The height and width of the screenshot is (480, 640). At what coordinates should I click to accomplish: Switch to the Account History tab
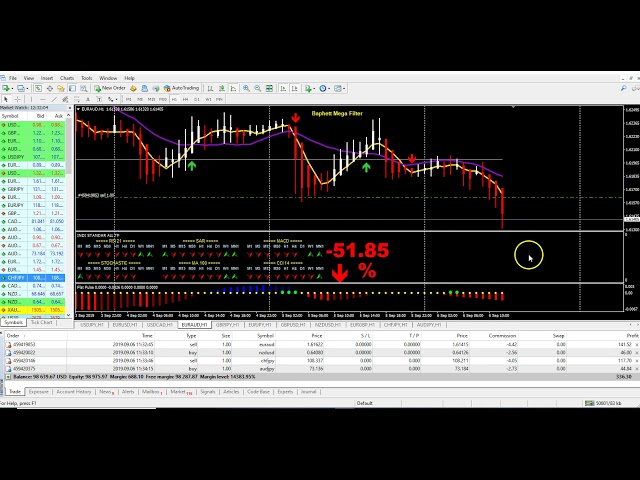(74, 392)
